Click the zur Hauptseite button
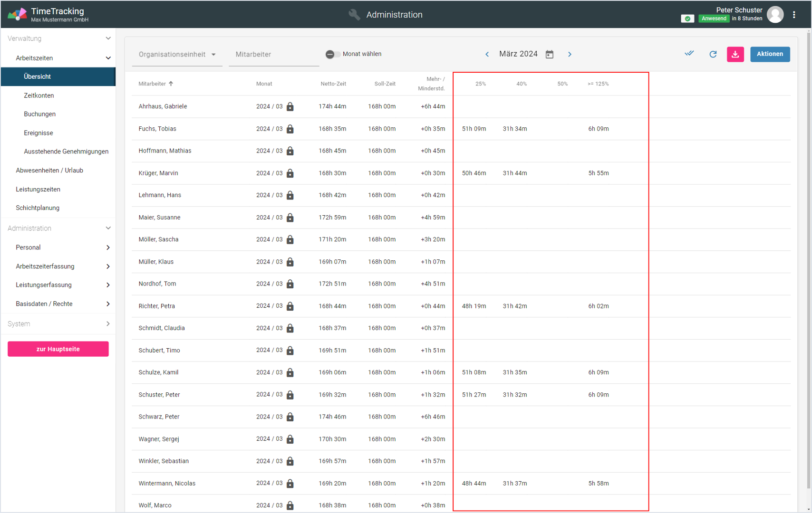Screen dimensions: 812x513 point(58,349)
